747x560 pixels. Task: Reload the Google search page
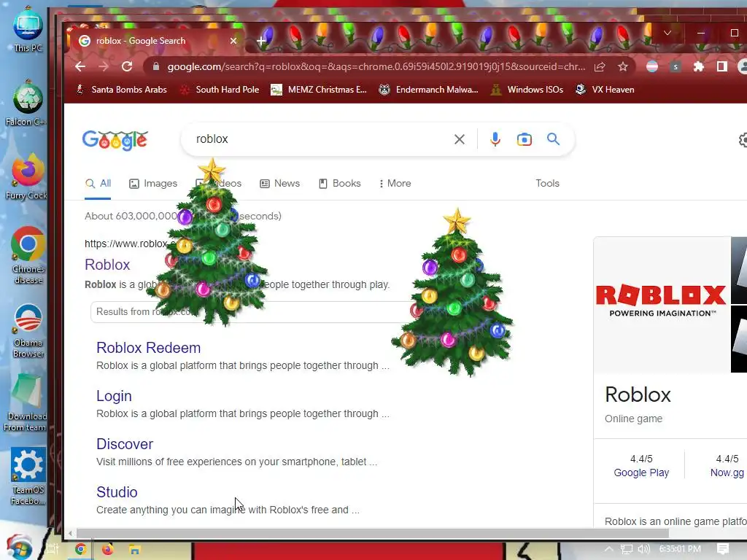(x=127, y=66)
